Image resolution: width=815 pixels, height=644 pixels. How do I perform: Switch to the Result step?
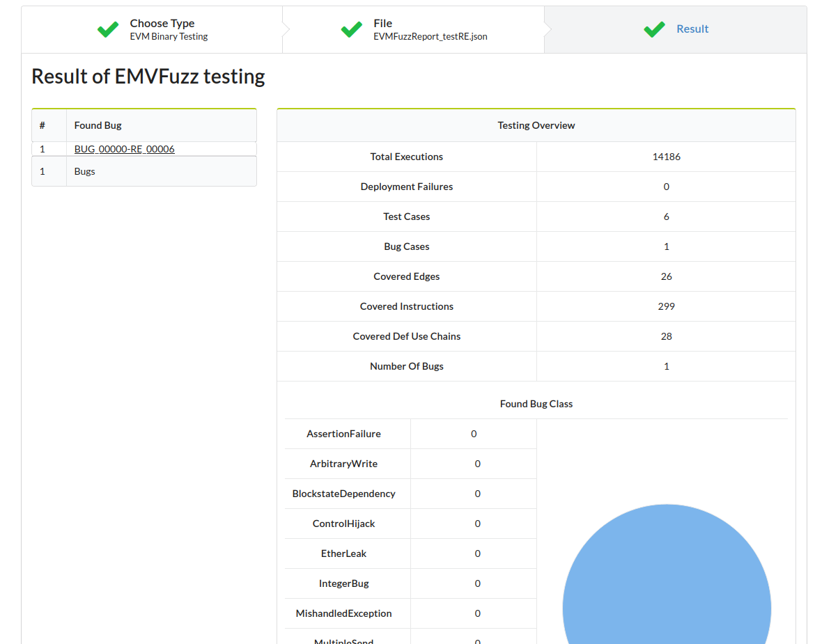pos(692,29)
